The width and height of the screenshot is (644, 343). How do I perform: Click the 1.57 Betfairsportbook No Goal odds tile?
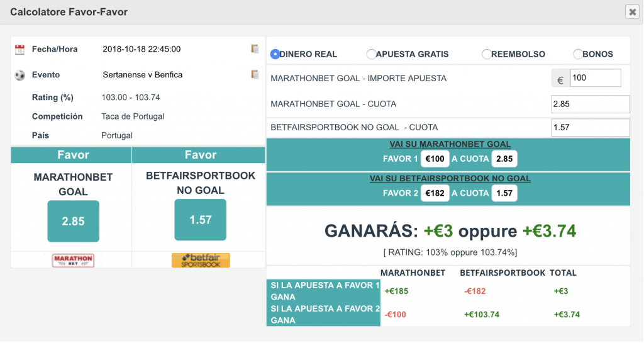pos(201,220)
